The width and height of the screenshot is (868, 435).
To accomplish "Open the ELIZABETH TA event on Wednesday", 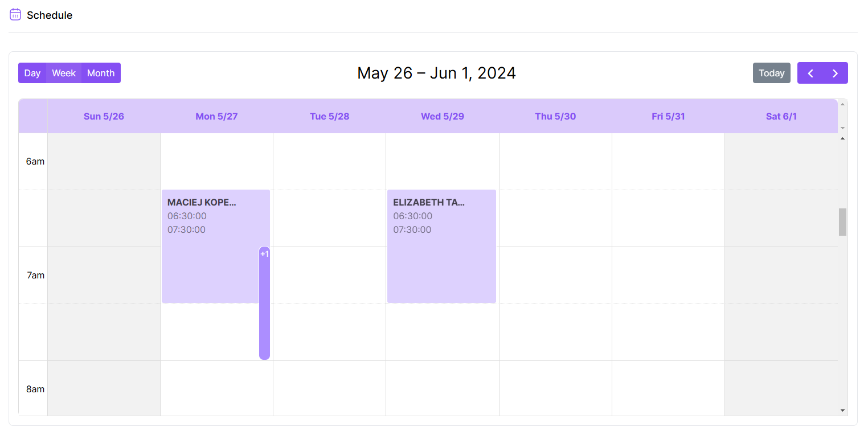I will (441, 245).
